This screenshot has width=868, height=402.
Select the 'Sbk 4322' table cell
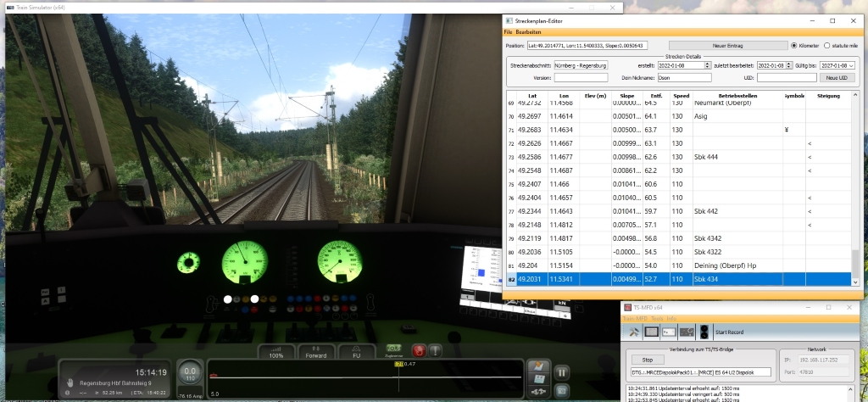pos(737,252)
